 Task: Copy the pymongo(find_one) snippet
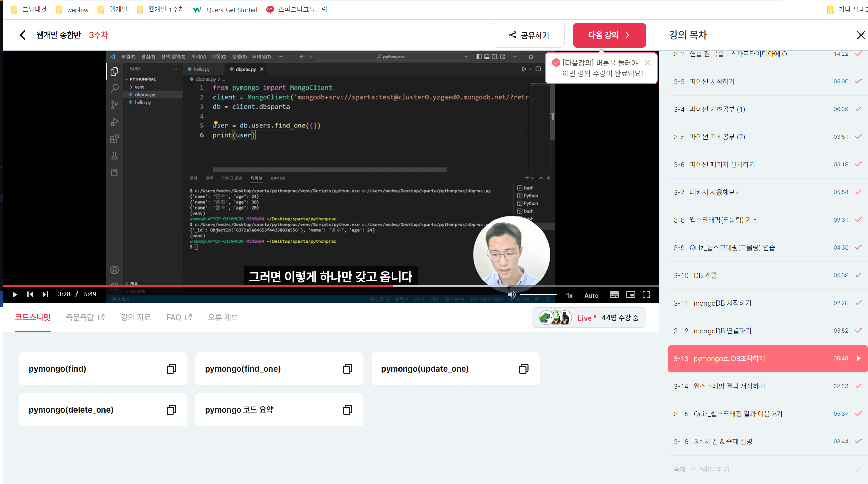coord(348,369)
